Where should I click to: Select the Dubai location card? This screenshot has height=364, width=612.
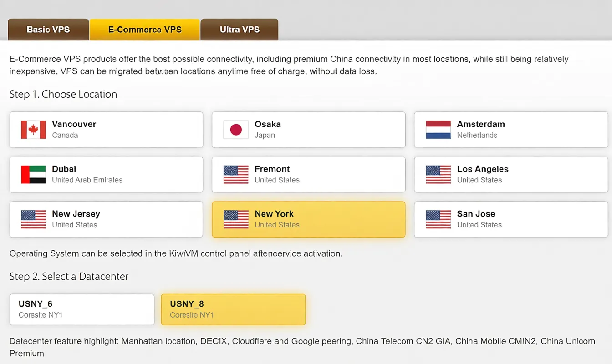pos(106,175)
